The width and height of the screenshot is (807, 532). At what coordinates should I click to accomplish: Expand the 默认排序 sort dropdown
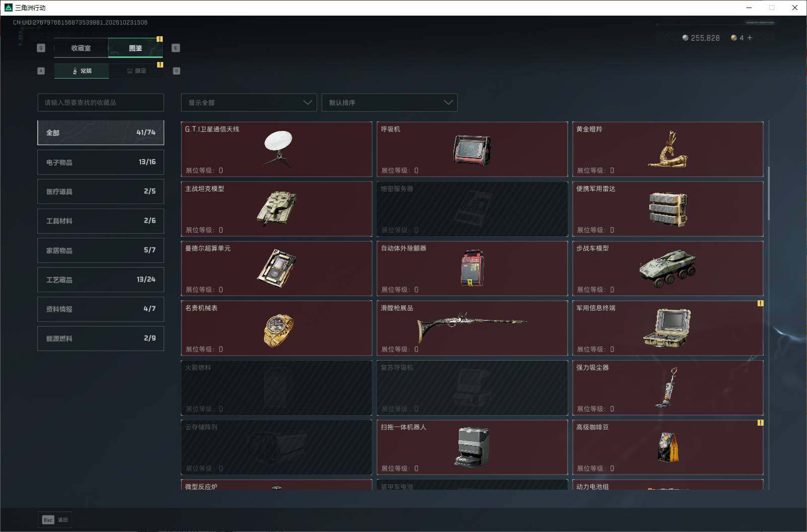[389, 102]
